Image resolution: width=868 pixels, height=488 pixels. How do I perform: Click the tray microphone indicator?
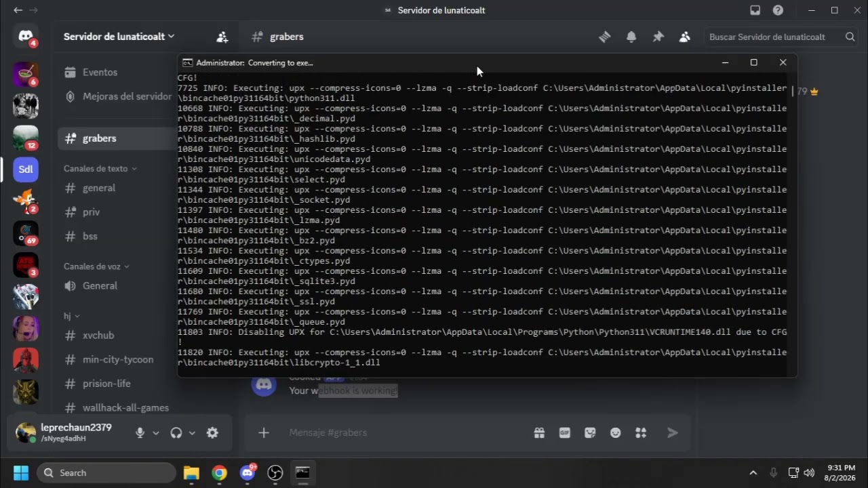[x=774, y=472]
